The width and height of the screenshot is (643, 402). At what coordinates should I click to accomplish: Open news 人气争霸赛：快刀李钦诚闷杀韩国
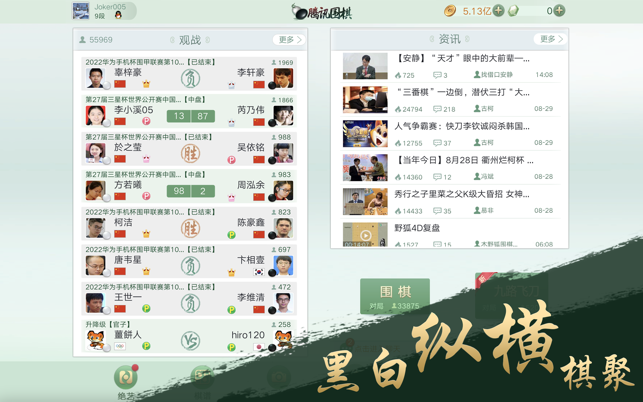pos(462,126)
